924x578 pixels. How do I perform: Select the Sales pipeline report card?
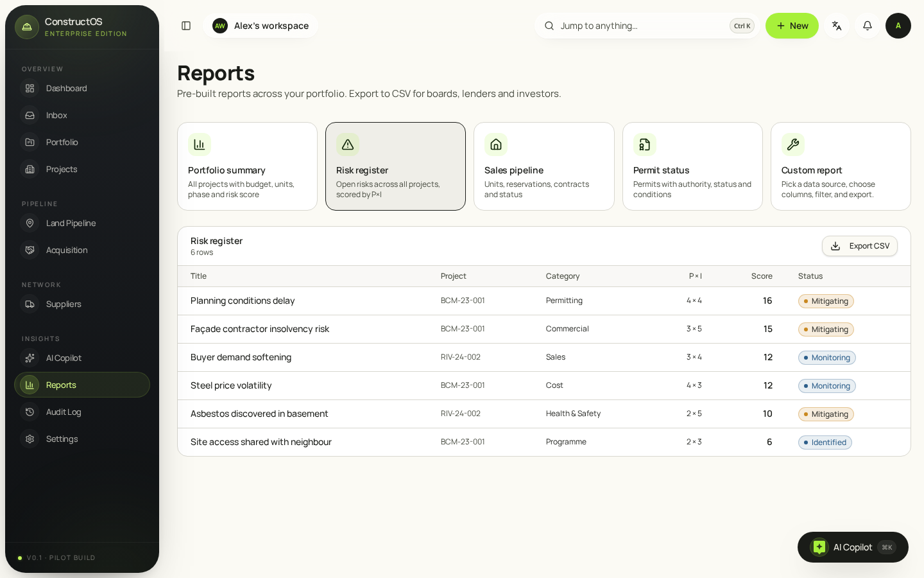pyautogui.click(x=544, y=166)
